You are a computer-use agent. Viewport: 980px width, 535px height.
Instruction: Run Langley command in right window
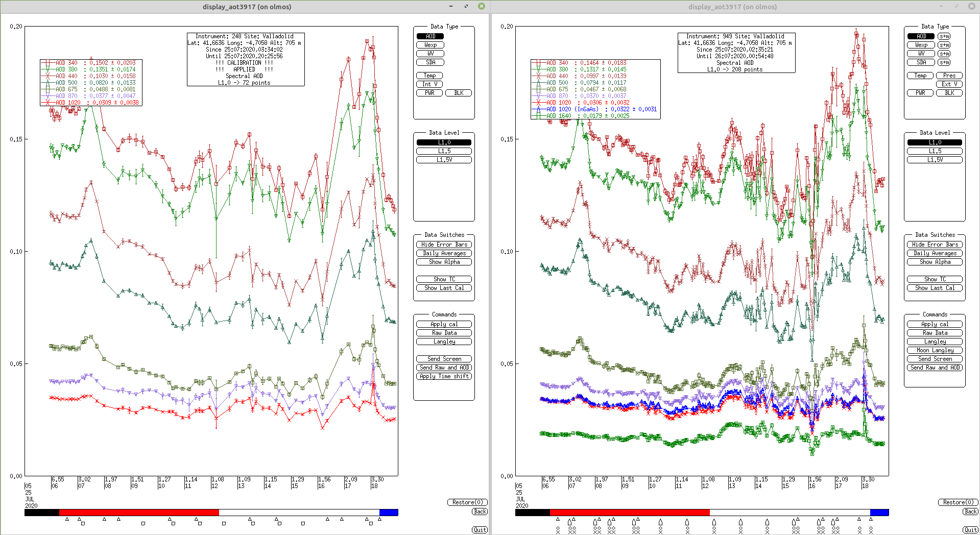(935, 342)
